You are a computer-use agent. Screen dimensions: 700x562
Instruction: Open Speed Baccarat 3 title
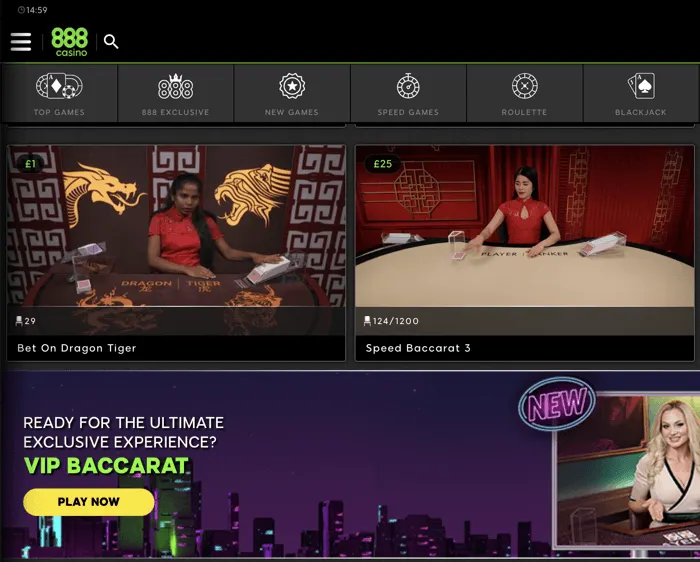418,348
